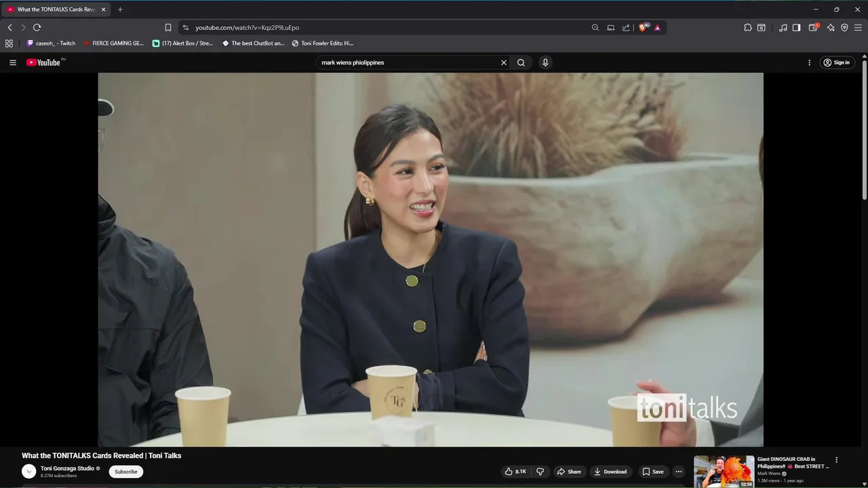Click the video player to pause
This screenshot has width=868, height=488.
pos(431,260)
